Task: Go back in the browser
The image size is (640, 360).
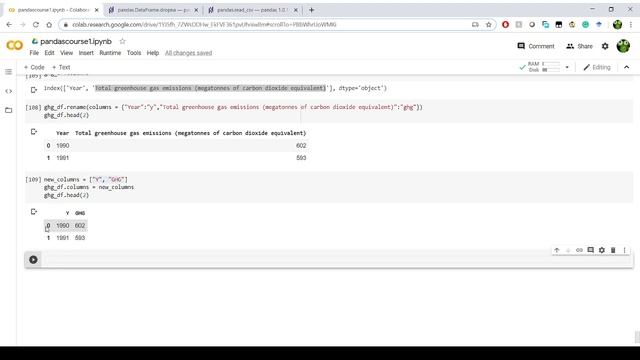Action: pos(9,24)
